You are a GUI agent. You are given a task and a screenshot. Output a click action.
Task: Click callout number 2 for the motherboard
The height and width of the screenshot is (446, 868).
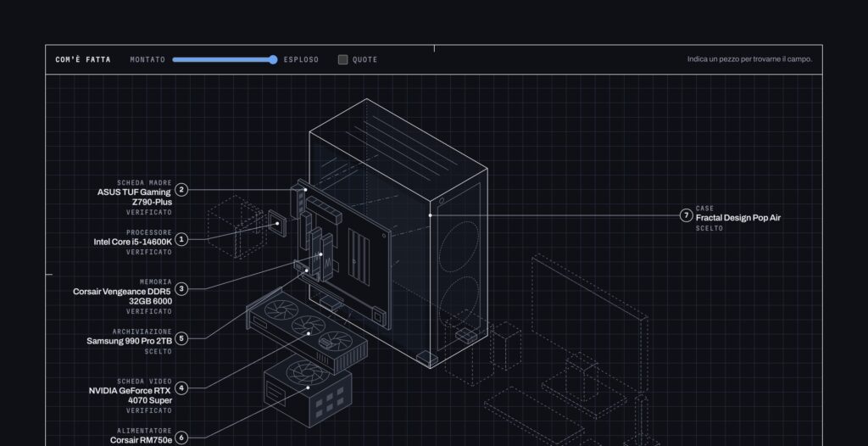[181, 190]
